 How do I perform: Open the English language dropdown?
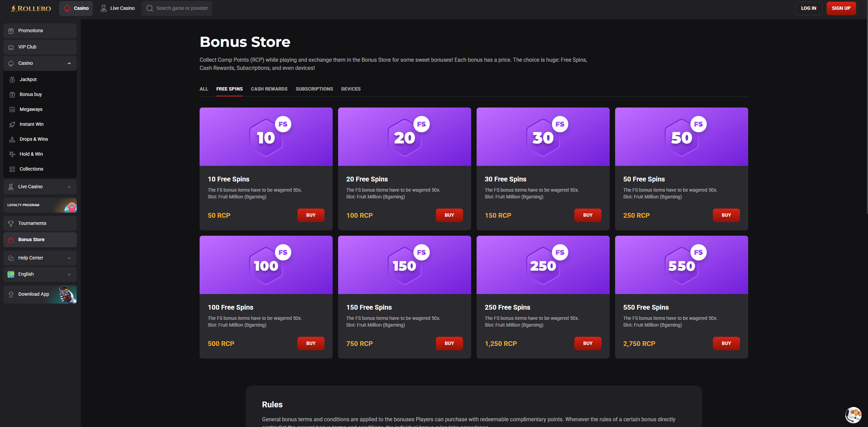[x=40, y=274]
